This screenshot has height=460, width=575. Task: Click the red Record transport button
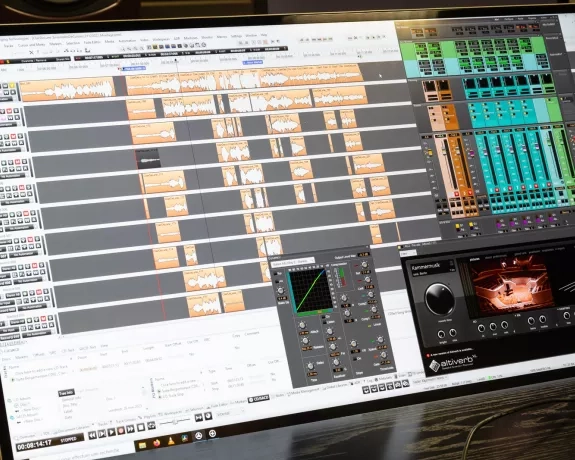click(121, 430)
